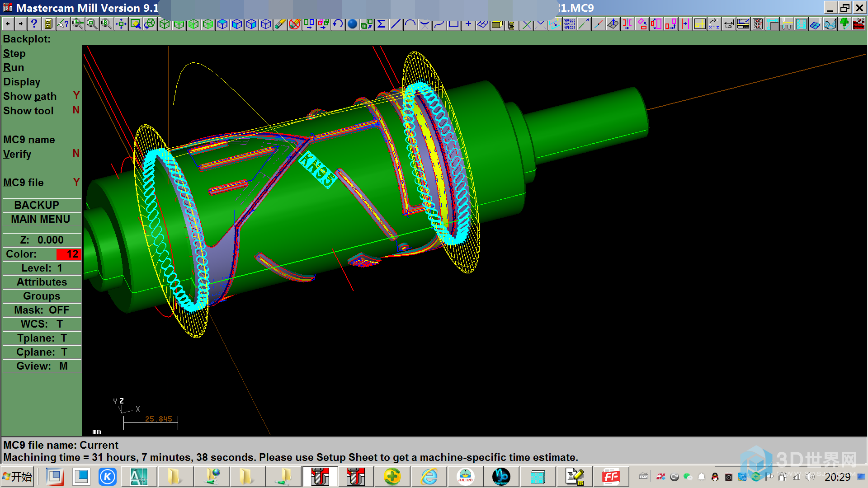Click the Unzoom by 0.8 icon

tap(106, 24)
